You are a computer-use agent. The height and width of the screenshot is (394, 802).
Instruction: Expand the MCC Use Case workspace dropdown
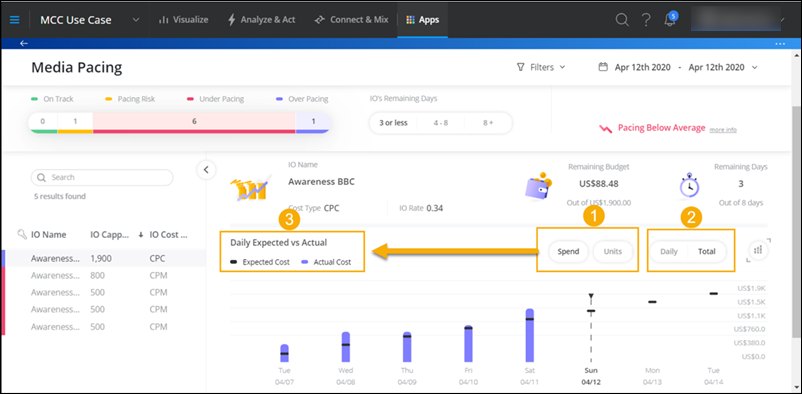click(136, 20)
